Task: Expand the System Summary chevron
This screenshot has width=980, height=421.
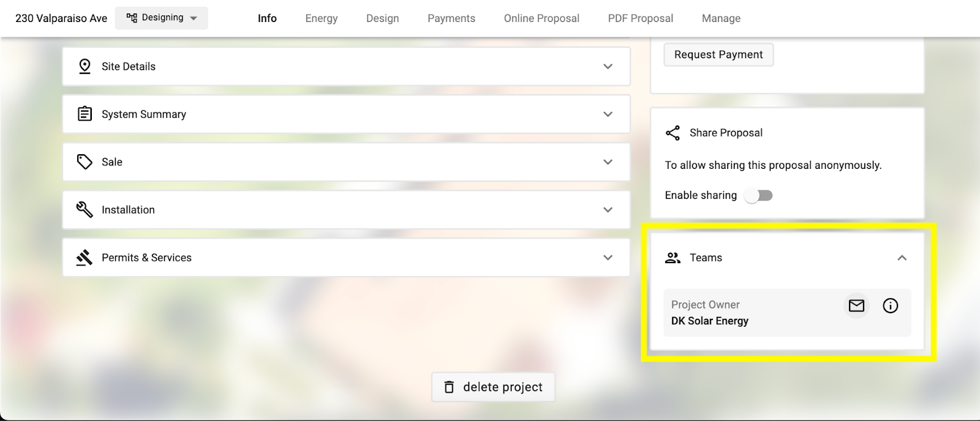Action: pyautogui.click(x=608, y=114)
